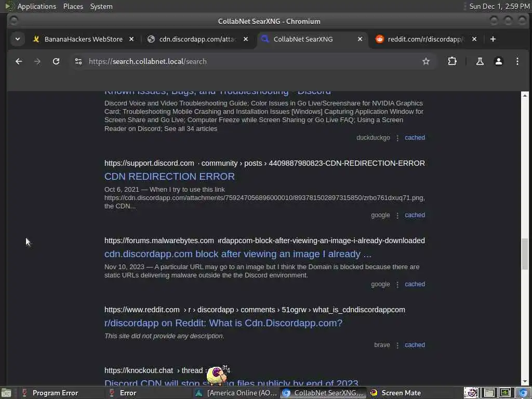Open the System menu
Viewport: 532px width, 399px height.
[101, 6]
